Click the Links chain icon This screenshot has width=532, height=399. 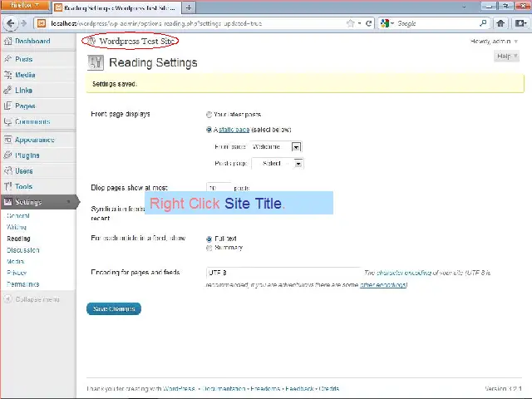7,91
